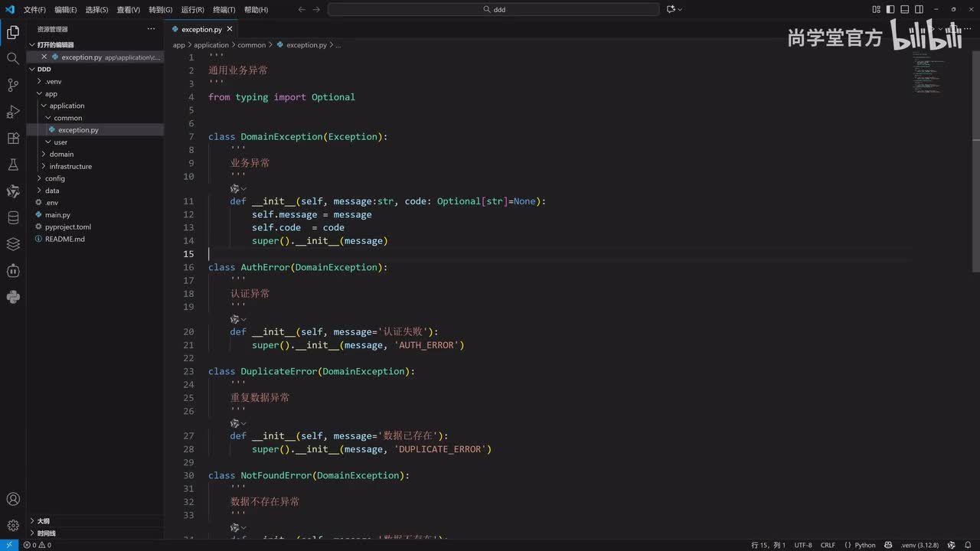The height and width of the screenshot is (551, 980).
Task: Open the Source Control view
Action: tap(13, 85)
